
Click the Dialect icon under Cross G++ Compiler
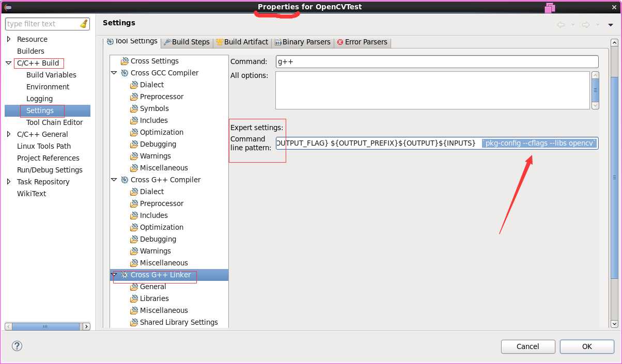pyautogui.click(x=134, y=192)
